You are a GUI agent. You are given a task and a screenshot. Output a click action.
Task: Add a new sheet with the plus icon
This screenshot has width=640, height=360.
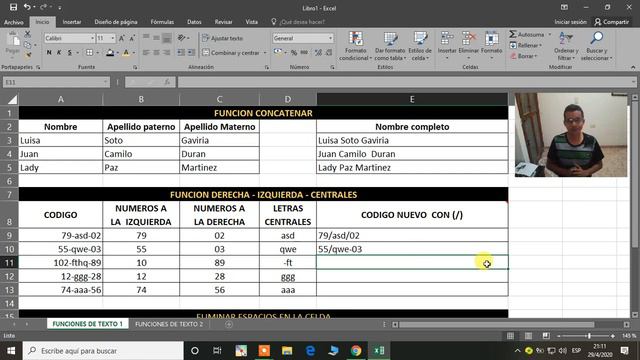[x=229, y=324]
